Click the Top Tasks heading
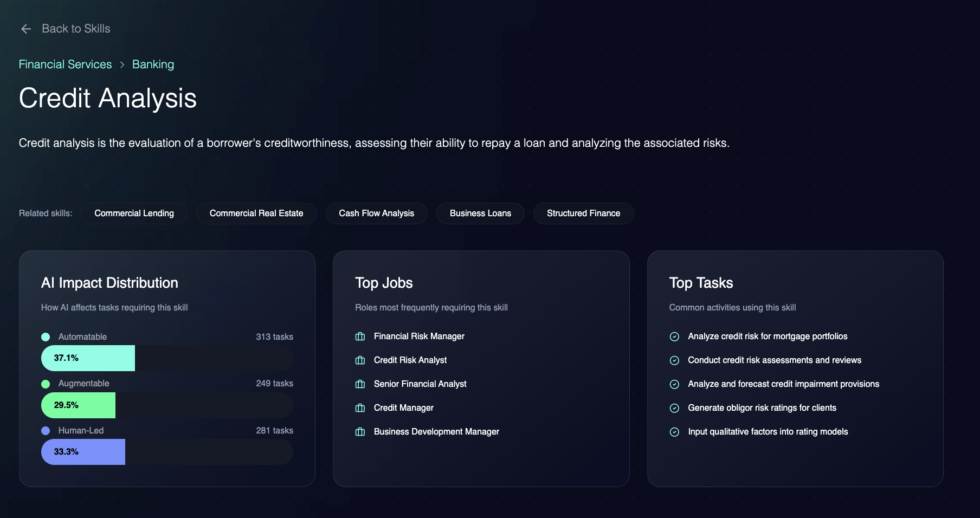The image size is (980, 518). [x=701, y=283]
